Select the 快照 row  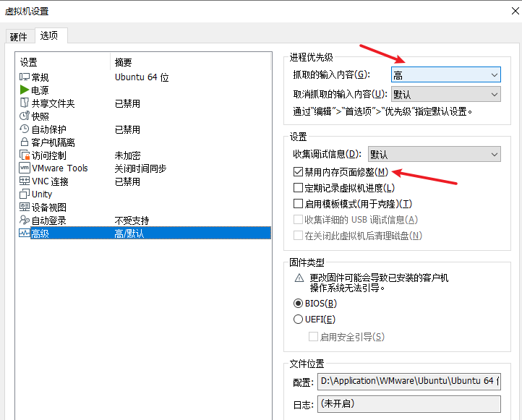[145, 116]
